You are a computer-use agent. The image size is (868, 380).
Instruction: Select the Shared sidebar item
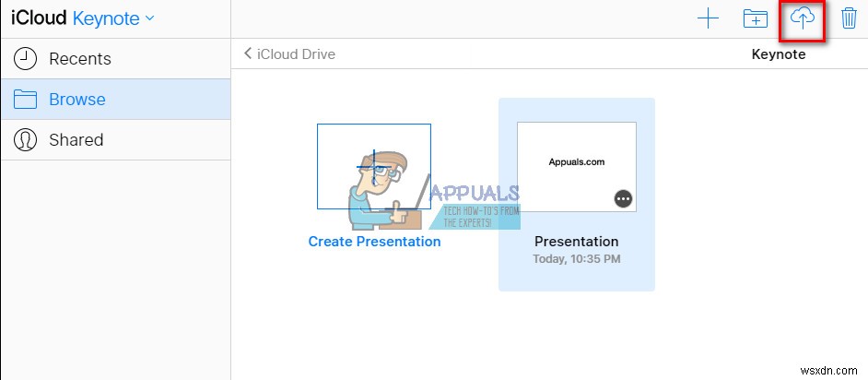click(116, 140)
